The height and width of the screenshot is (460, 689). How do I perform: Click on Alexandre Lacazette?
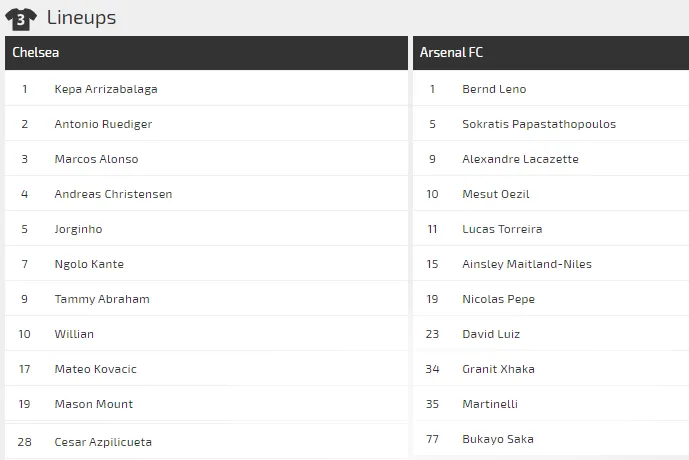(520, 159)
